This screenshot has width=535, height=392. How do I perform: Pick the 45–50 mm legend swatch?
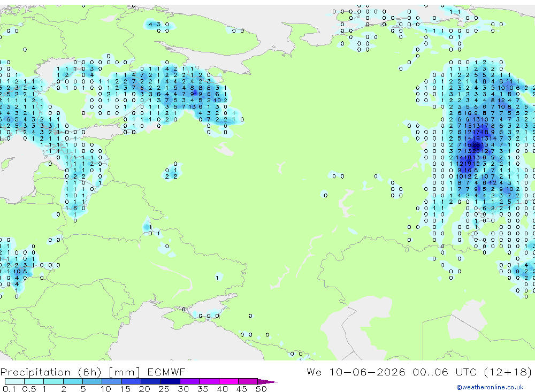[x=248, y=381]
